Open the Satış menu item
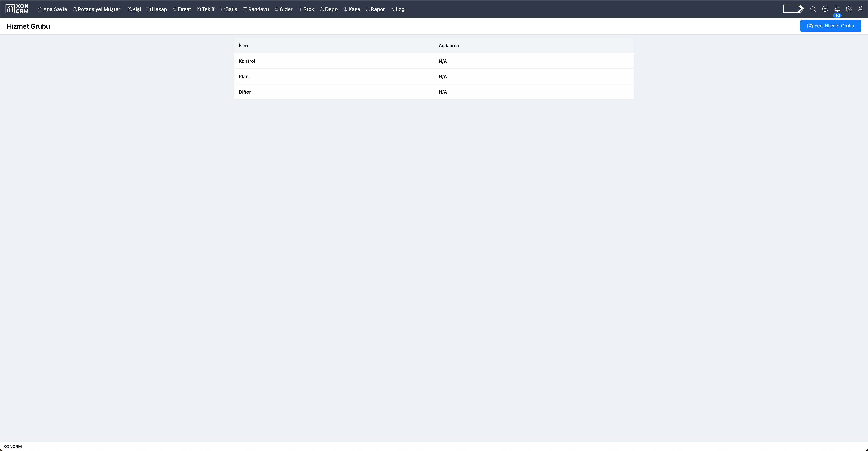 click(229, 9)
